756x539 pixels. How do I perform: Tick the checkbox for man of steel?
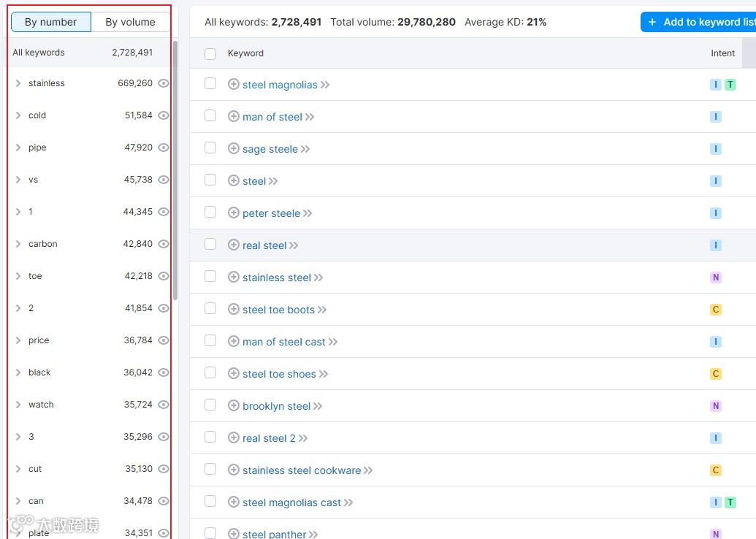[210, 116]
